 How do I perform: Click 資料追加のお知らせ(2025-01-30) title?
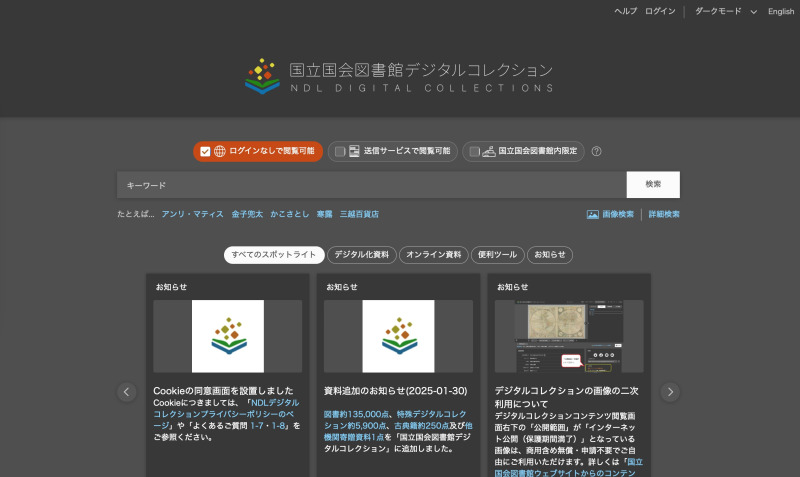[395, 391]
